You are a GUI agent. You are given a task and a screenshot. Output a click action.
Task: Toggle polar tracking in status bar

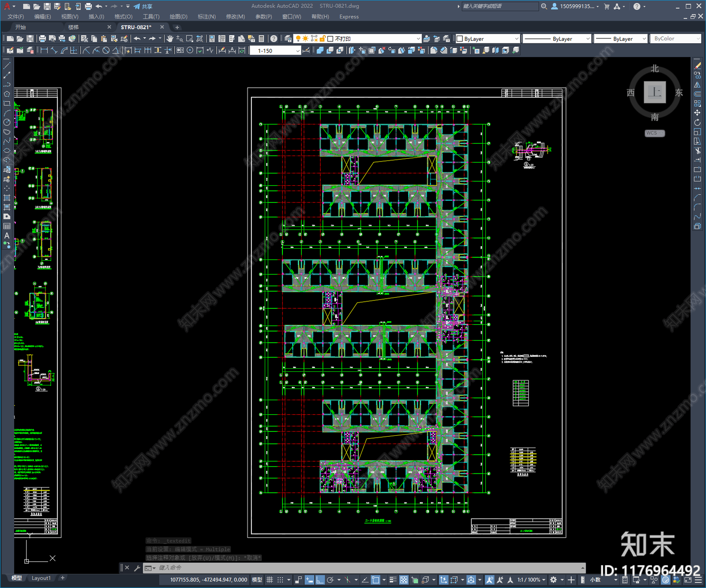click(330, 580)
